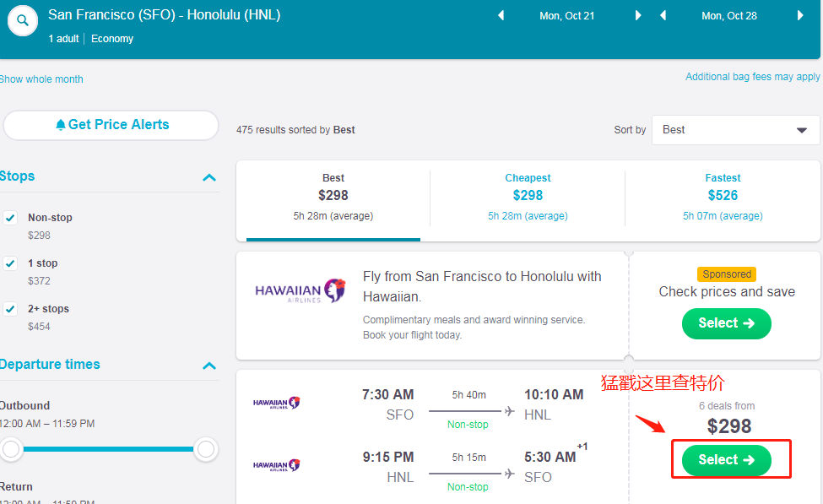The width and height of the screenshot is (823, 504).
Task: Click the 1 adult passenger text
Action: pyautogui.click(x=63, y=39)
